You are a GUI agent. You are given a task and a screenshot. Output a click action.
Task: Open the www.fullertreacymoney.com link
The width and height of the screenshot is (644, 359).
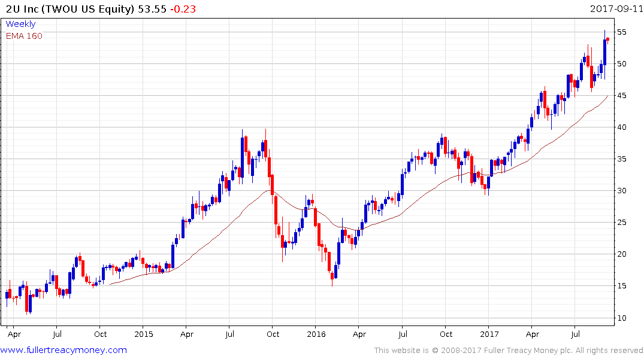64,350
